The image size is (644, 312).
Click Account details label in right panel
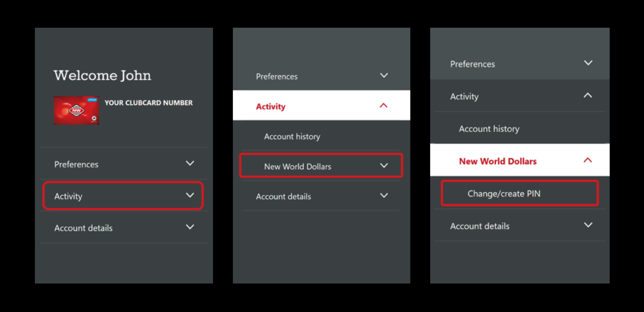(479, 226)
